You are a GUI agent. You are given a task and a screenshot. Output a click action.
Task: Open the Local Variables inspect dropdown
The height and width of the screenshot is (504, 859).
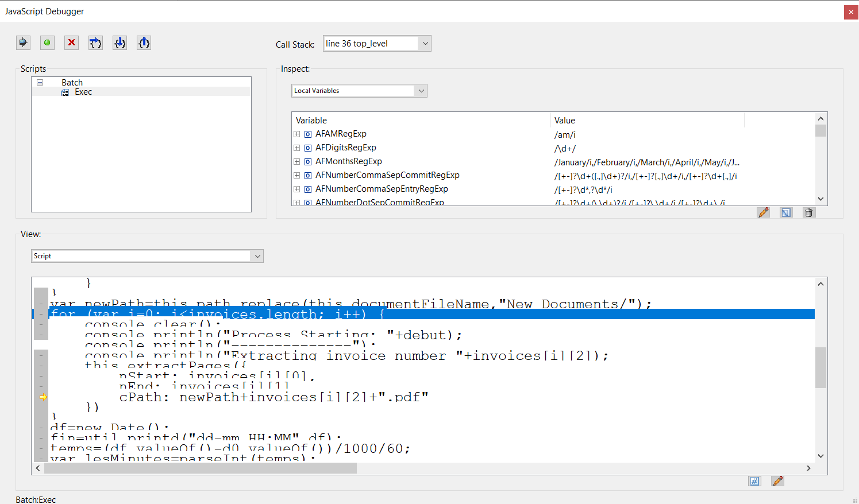421,91
